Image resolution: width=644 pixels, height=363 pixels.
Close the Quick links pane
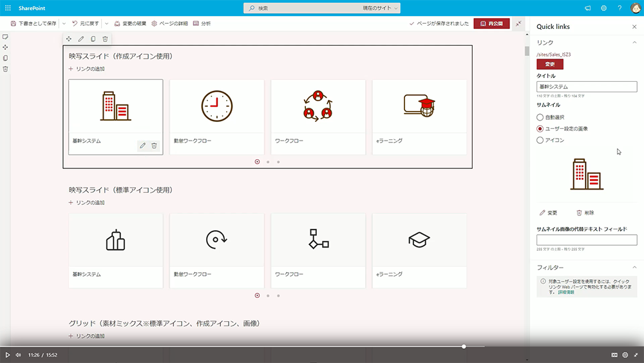pyautogui.click(x=634, y=26)
